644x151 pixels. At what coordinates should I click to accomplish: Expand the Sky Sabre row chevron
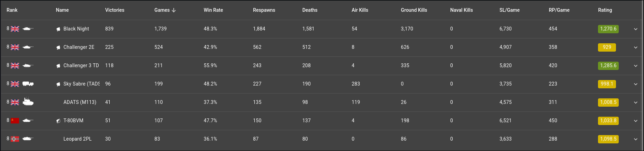point(635,84)
